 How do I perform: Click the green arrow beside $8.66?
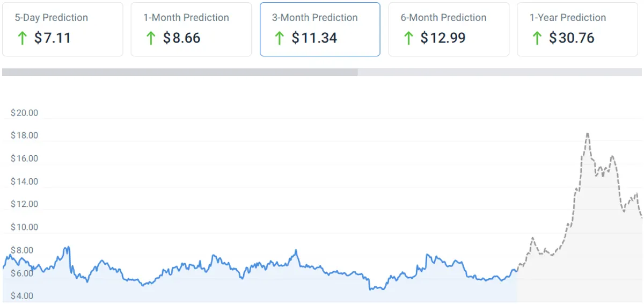tap(151, 38)
